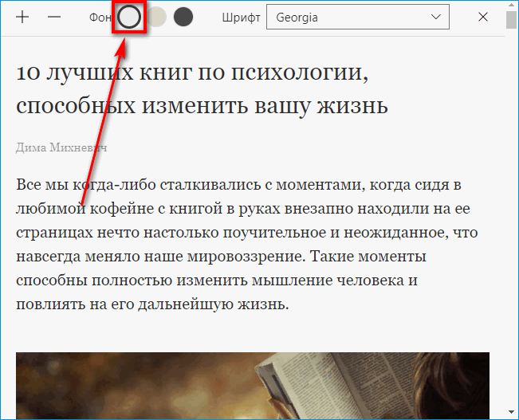Viewport: 519px width, 420px height.
Task: Click the vertical scrollbar thumb
Action: point(511,20)
